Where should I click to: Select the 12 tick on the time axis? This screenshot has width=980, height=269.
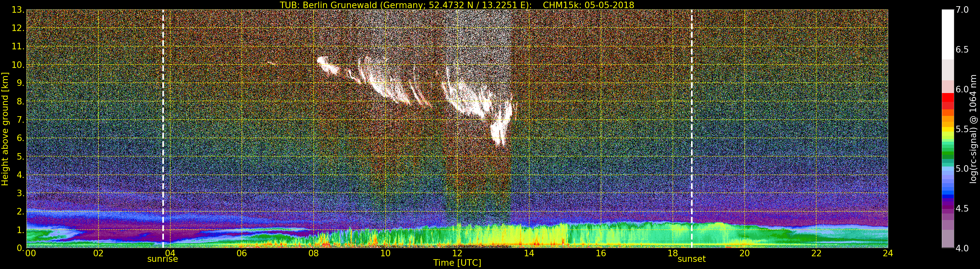point(457,253)
